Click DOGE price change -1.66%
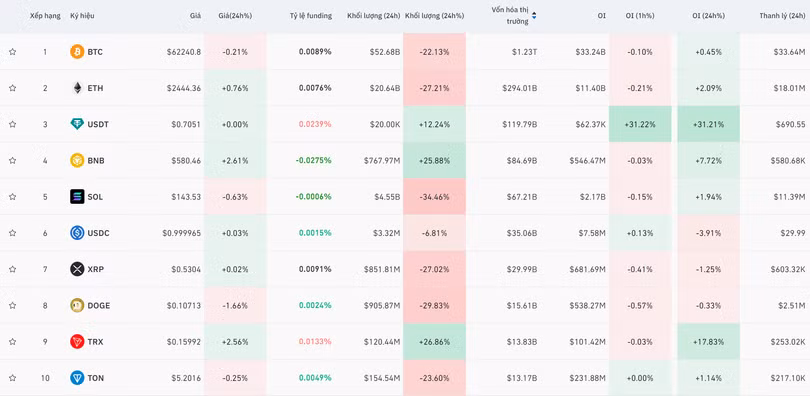This screenshot has height=396, width=810. pyautogui.click(x=235, y=306)
